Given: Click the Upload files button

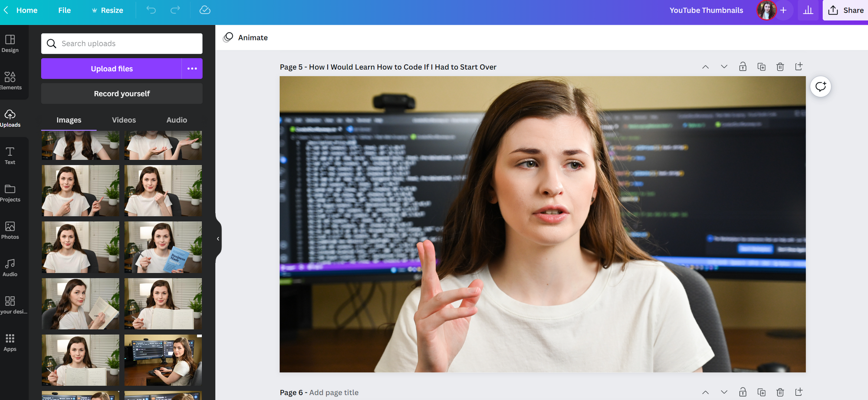Looking at the screenshot, I should click(112, 69).
